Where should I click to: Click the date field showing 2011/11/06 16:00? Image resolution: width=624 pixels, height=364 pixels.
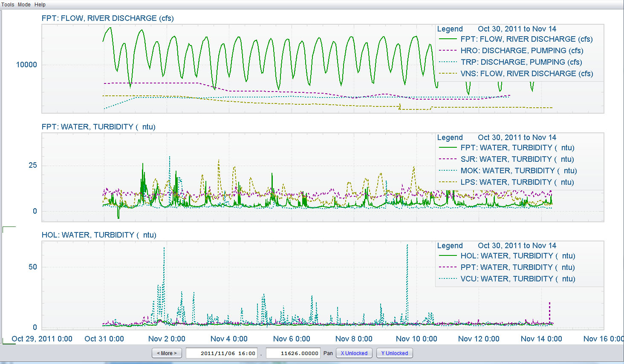point(222,353)
